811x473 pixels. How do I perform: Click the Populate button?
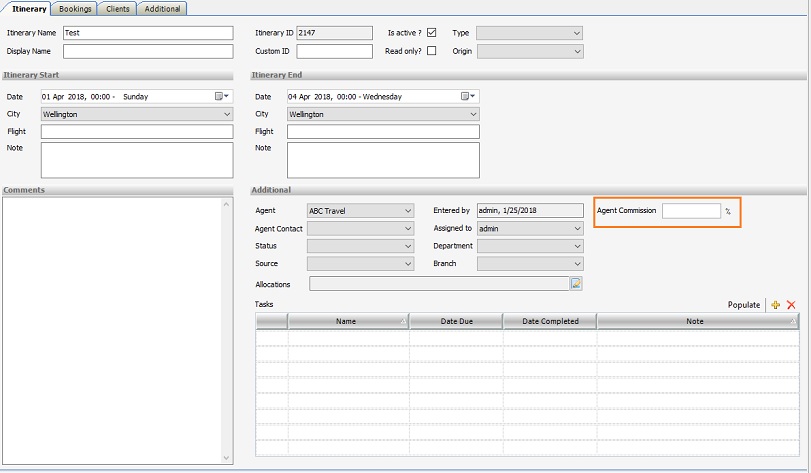pos(743,305)
